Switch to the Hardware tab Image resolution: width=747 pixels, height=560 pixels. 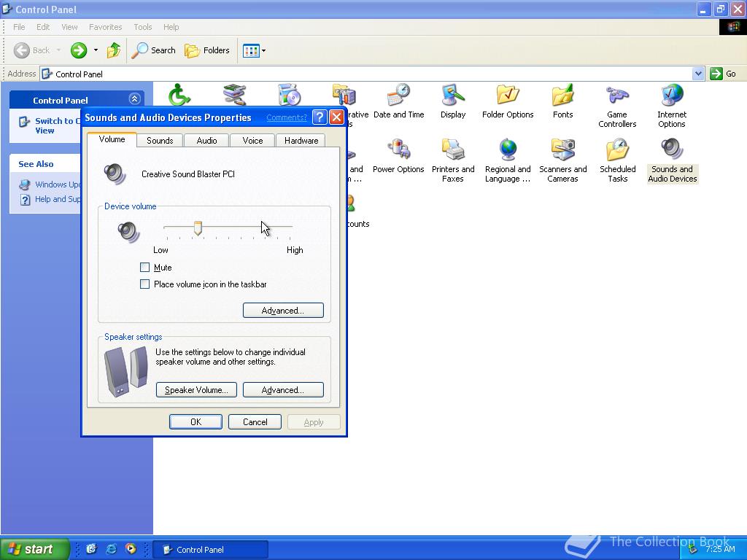point(301,141)
